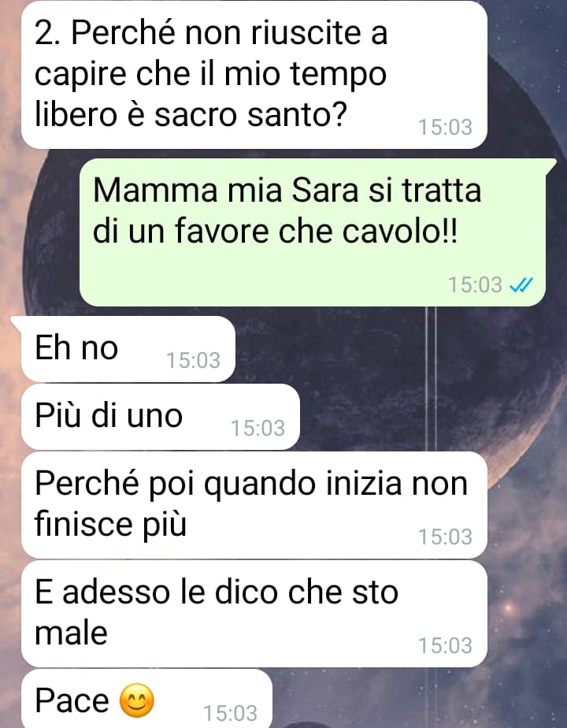Select 'Perché poi quando inizia' message
The height and width of the screenshot is (728, 567).
254,505
